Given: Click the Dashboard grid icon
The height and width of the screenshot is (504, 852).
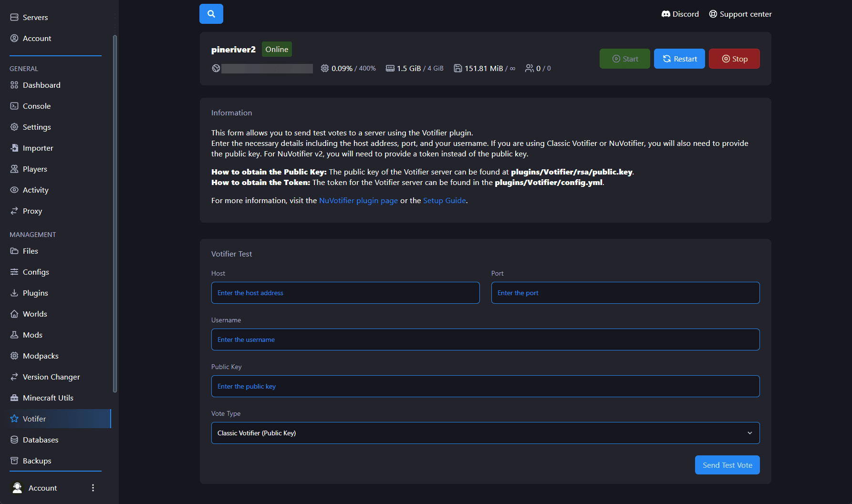Looking at the screenshot, I should (14, 85).
